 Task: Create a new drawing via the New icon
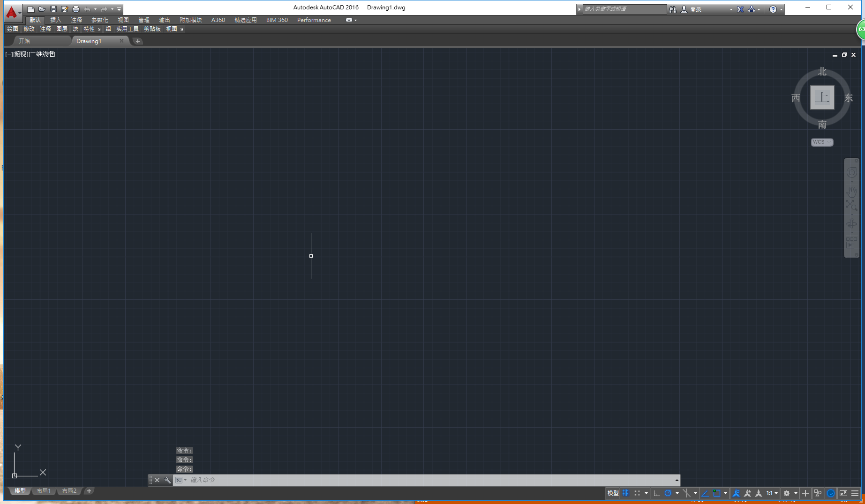click(x=31, y=9)
